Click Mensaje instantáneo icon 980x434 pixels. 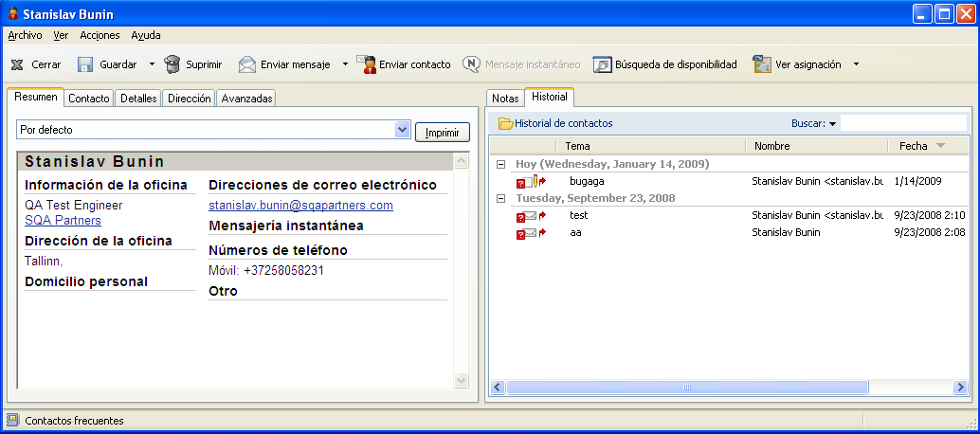click(471, 64)
